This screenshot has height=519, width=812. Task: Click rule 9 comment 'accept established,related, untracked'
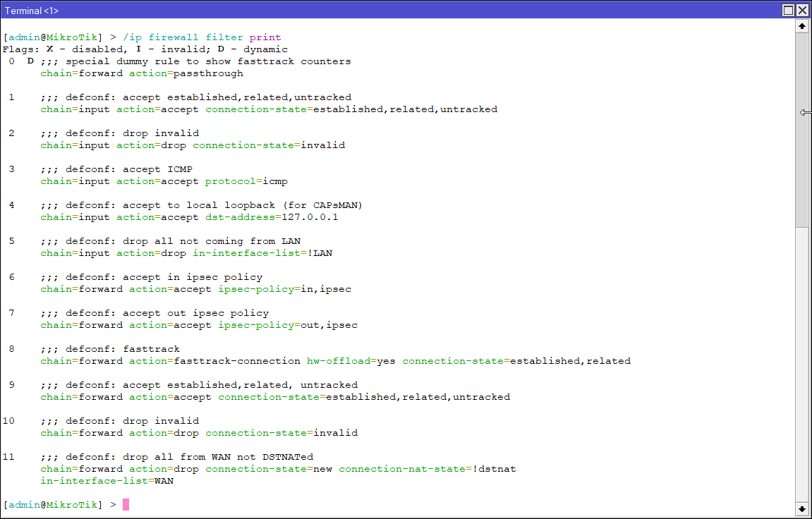click(x=240, y=385)
